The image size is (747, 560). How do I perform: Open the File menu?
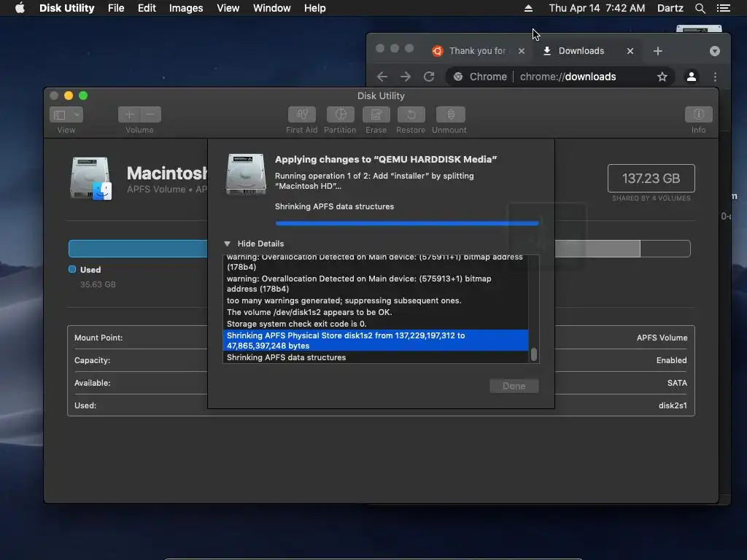(x=116, y=8)
